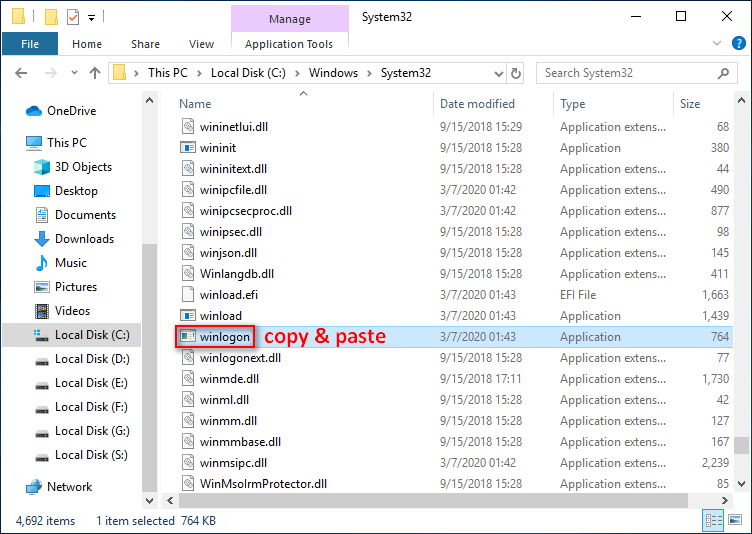Open Downloads in the navigation pane
Screen dimensions: 752x534
click(74, 239)
